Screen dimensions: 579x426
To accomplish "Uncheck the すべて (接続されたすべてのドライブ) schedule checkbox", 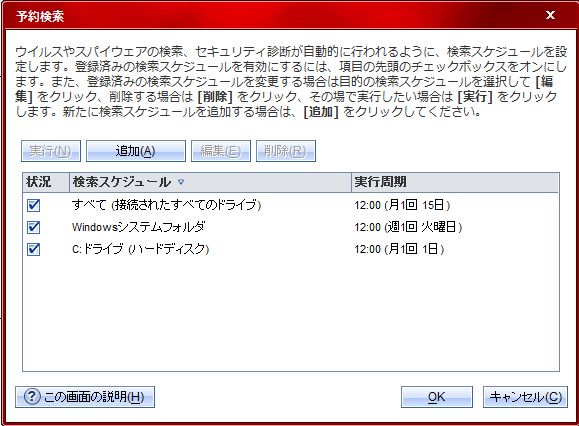I will pyautogui.click(x=34, y=205).
